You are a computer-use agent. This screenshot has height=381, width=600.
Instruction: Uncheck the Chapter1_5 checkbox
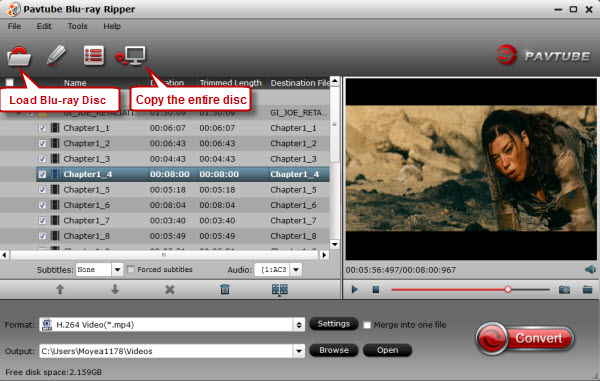click(x=42, y=190)
